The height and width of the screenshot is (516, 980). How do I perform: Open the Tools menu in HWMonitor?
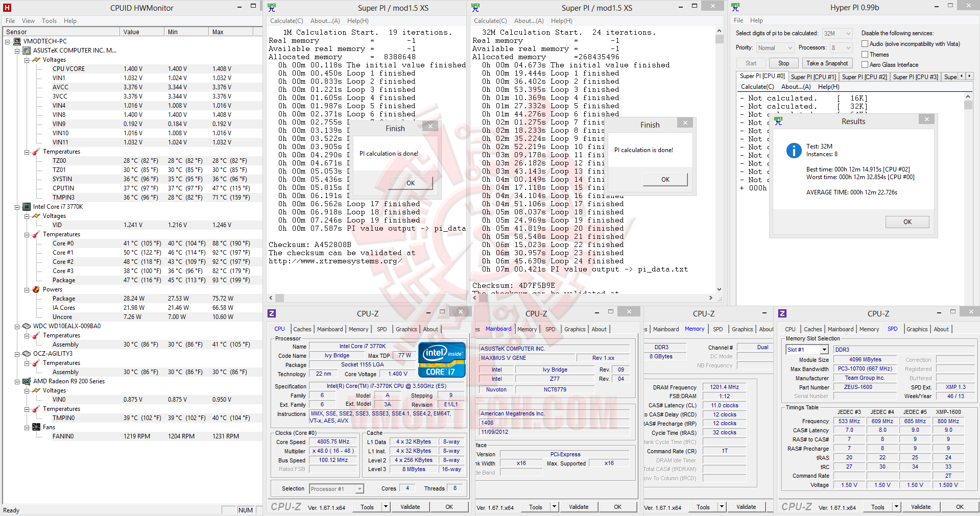(x=49, y=21)
